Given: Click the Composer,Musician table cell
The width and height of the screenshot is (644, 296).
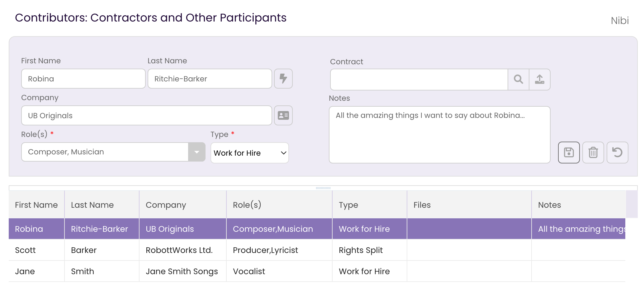Looking at the screenshot, I should [x=279, y=229].
